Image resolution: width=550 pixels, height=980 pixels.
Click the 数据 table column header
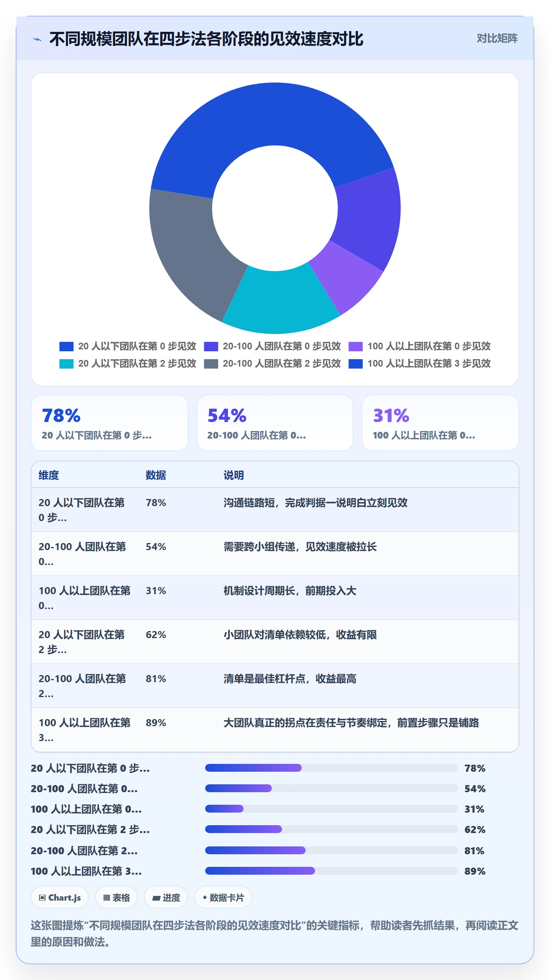pyautogui.click(x=156, y=475)
